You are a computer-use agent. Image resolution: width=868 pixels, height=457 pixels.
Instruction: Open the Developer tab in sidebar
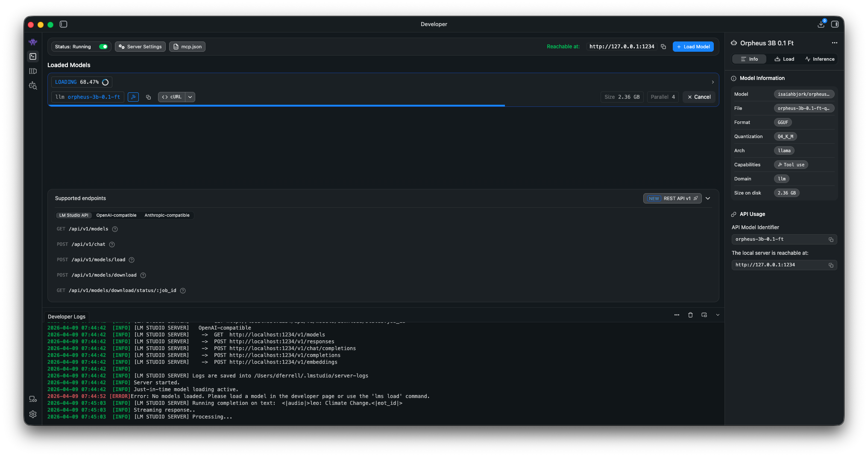click(x=33, y=56)
